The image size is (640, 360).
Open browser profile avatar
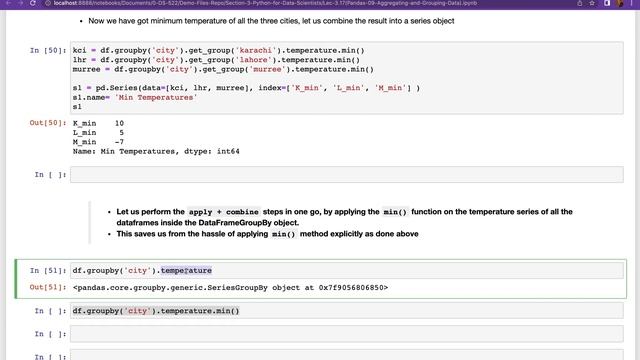tap(620, 3)
